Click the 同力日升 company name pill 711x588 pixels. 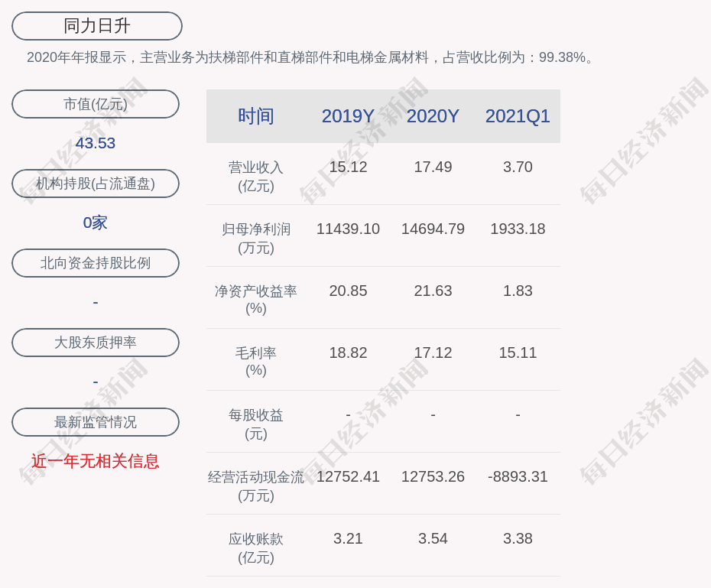point(97,26)
